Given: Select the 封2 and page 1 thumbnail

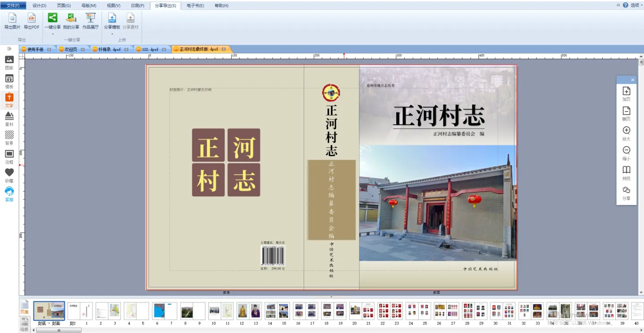Looking at the screenshot, I should tap(80, 311).
